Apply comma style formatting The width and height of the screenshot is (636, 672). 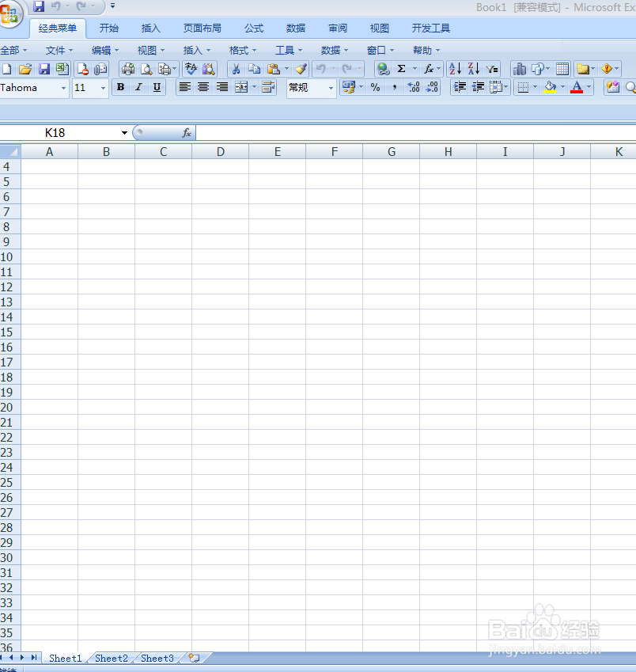395,87
